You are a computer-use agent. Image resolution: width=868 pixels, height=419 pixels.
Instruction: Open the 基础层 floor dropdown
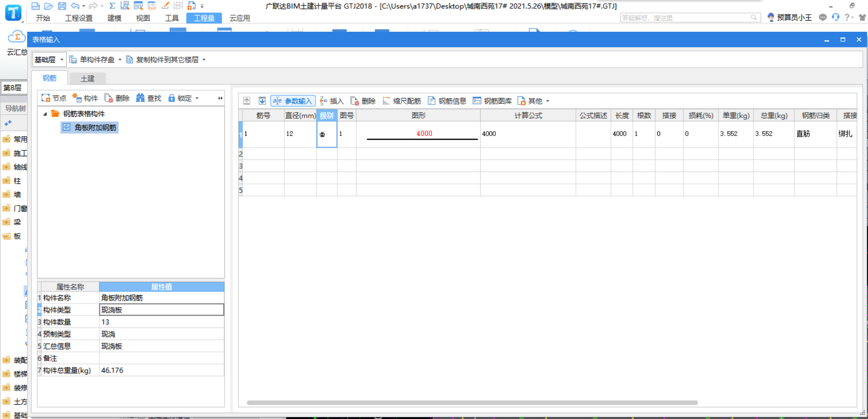click(x=49, y=59)
